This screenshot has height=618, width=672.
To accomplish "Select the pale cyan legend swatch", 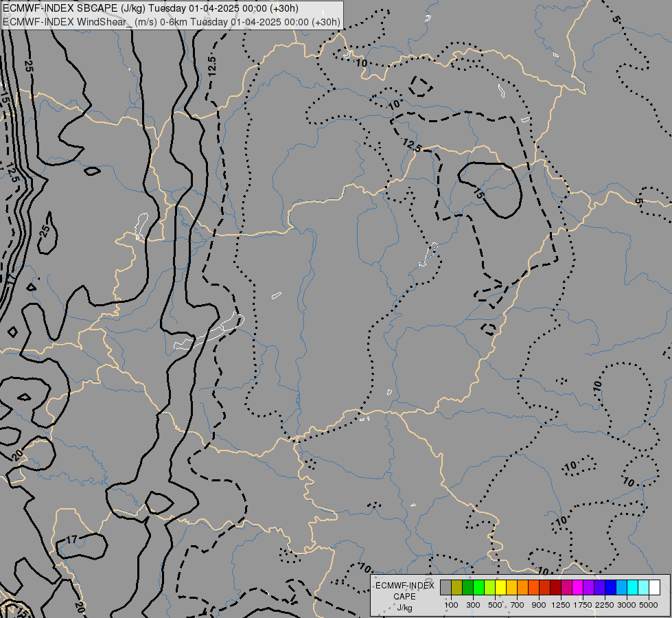I will [x=644, y=587].
